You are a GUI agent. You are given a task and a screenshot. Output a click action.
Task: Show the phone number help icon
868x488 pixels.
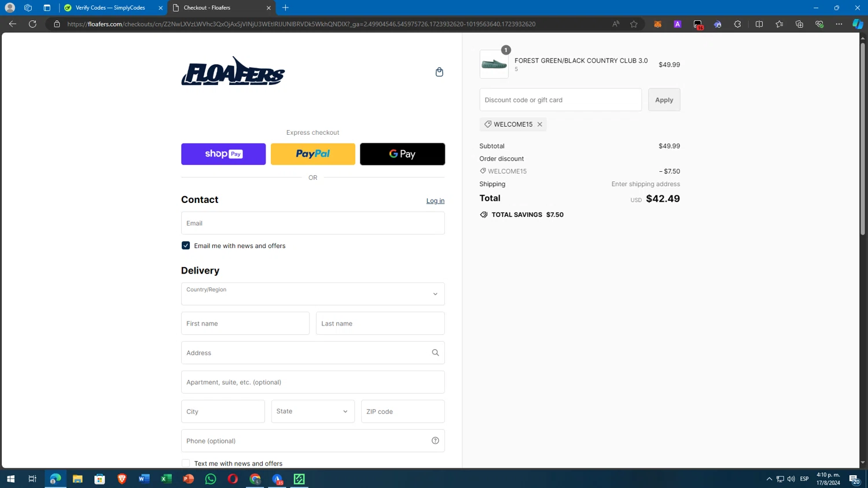(435, 441)
